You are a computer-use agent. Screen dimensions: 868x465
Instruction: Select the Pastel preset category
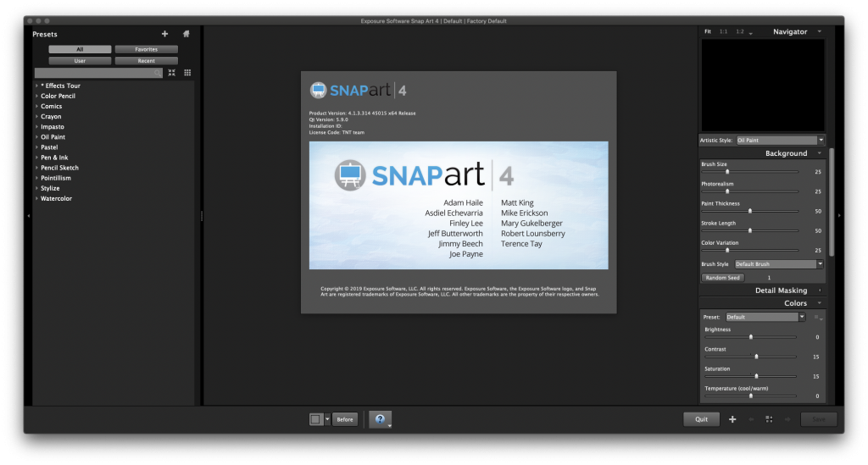click(x=48, y=147)
